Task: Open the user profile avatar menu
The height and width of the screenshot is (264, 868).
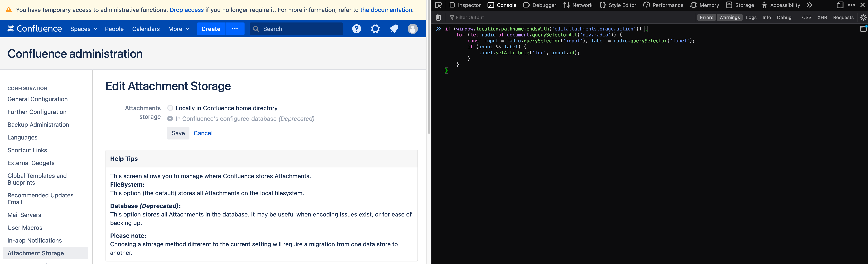Action: pyautogui.click(x=412, y=29)
